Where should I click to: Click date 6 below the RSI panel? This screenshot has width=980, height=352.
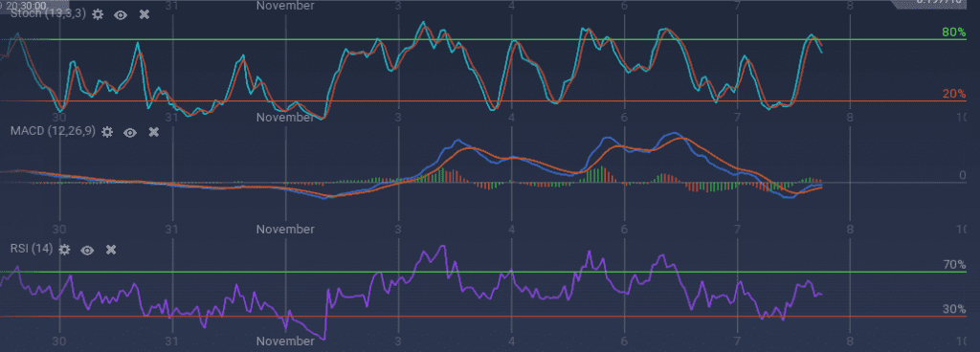[624, 341]
